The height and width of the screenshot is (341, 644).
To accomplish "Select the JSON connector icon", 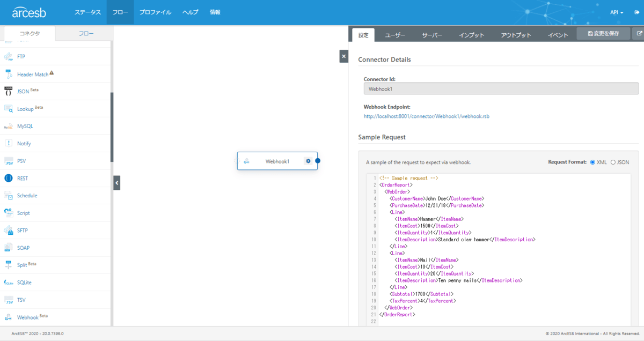I will pos(9,91).
